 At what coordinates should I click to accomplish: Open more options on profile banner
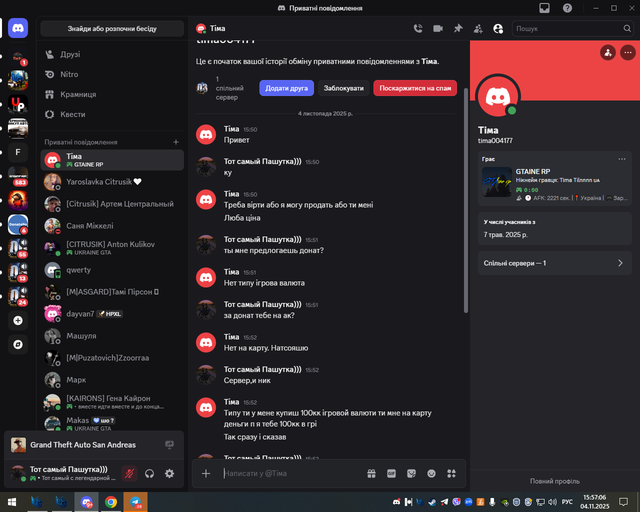(628, 53)
